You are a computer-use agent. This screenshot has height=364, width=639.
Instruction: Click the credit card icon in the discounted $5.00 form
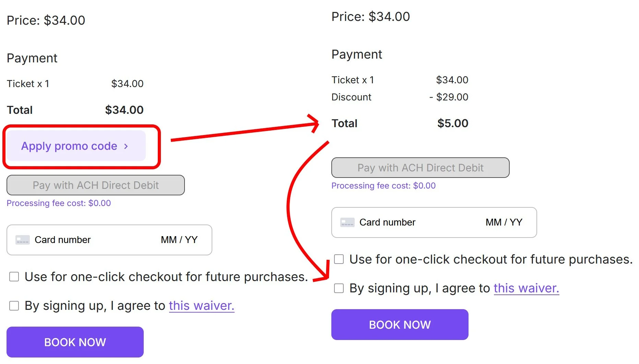coord(347,222)
